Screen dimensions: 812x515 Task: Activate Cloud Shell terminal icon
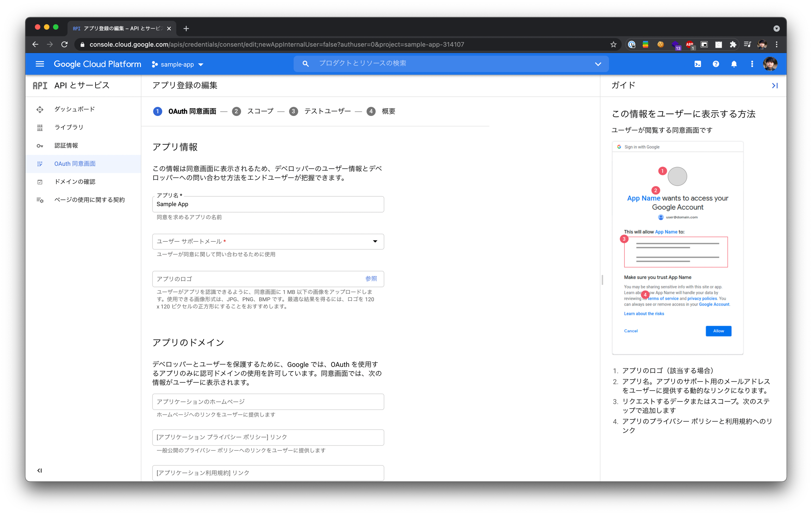(x=697, y=64)
